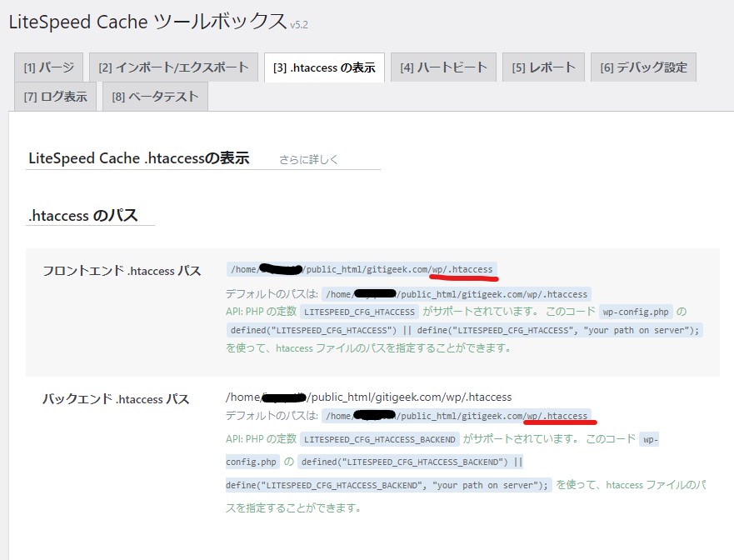
Task: Click the backend .htaccess path plain text
Action: [x=368, y=397]
